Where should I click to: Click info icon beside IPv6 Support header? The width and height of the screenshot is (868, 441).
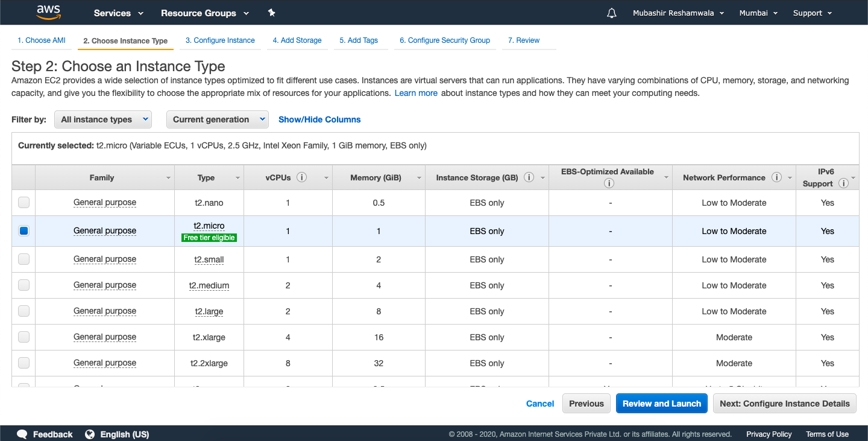843,183
